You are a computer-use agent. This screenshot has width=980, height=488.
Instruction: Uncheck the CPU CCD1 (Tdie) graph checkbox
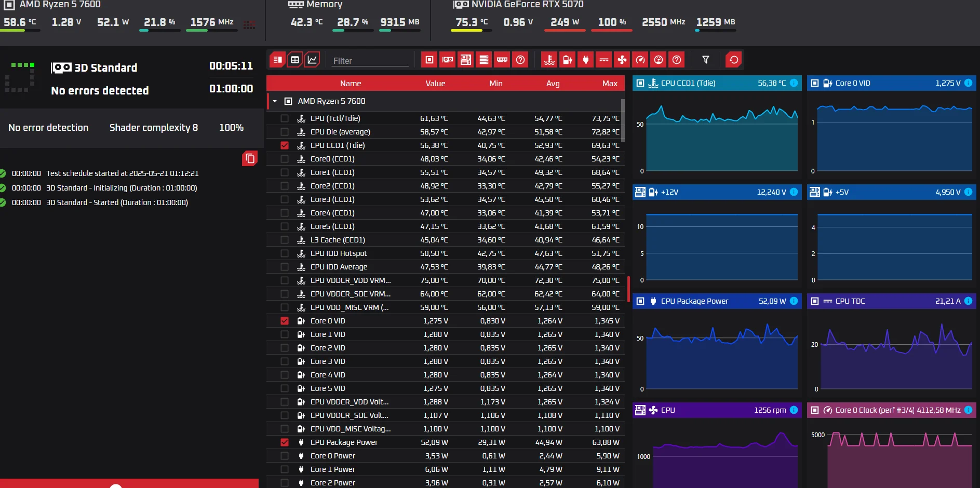pos(285,145)
